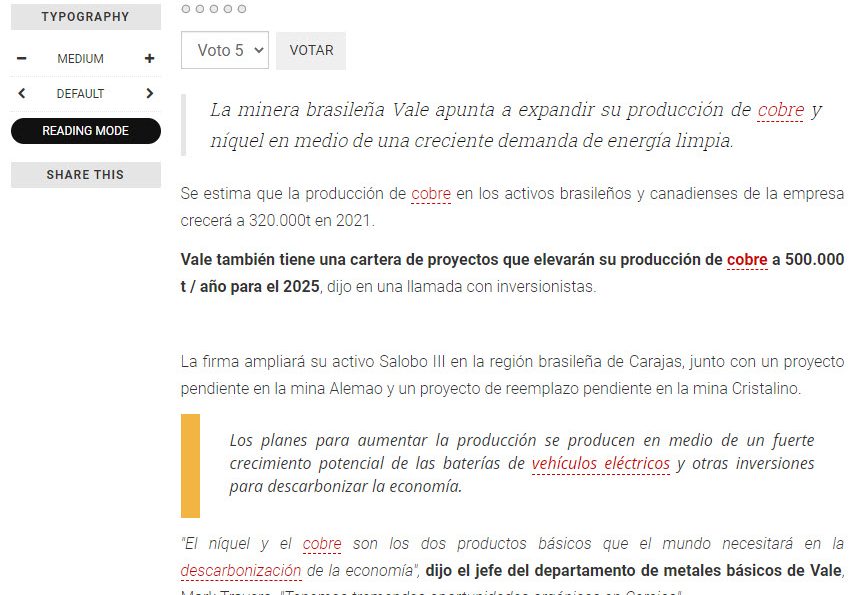Increase font size with the plus icon
The image size is (857, 595).
point(149,59)
